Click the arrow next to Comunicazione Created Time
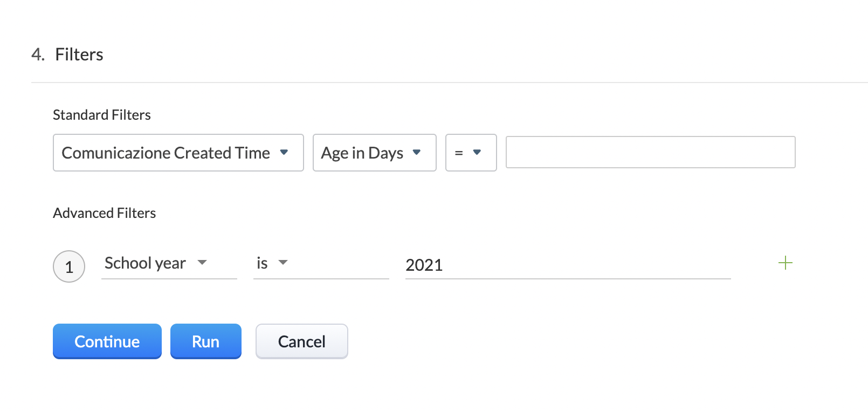The image size is (868, 411). (x=284, y=153)
